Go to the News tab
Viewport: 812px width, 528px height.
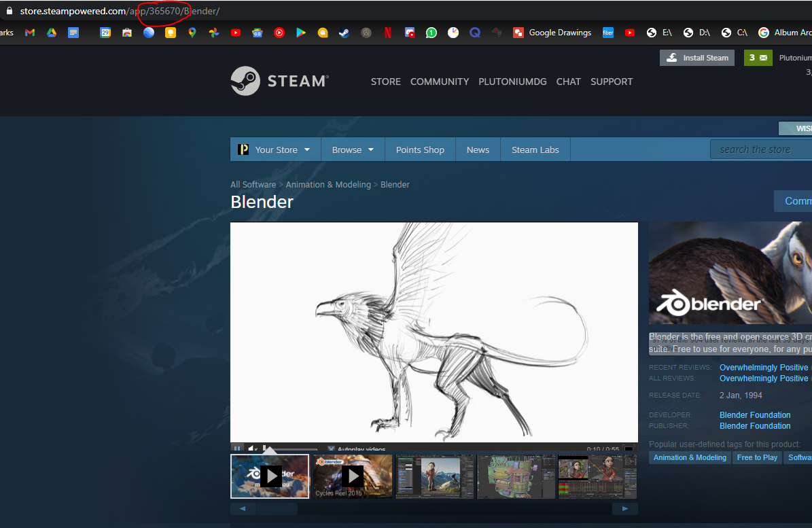click(x=478, y=149)
